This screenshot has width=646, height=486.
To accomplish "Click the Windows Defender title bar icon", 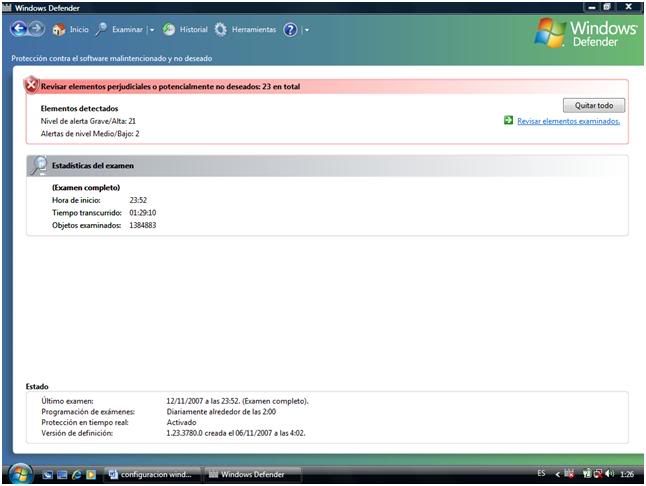I will click(7, 7).
